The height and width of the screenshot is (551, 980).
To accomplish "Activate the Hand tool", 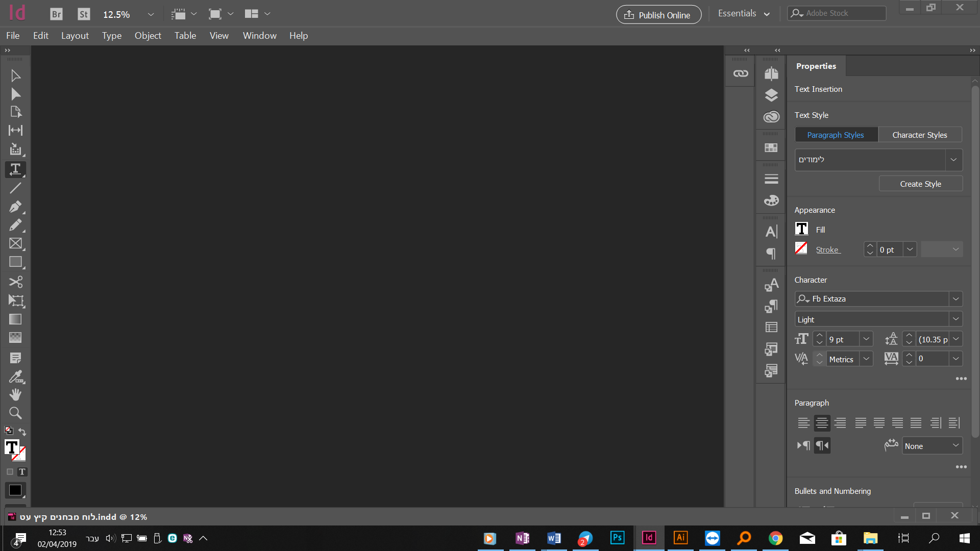I will (x=15, y=394).
